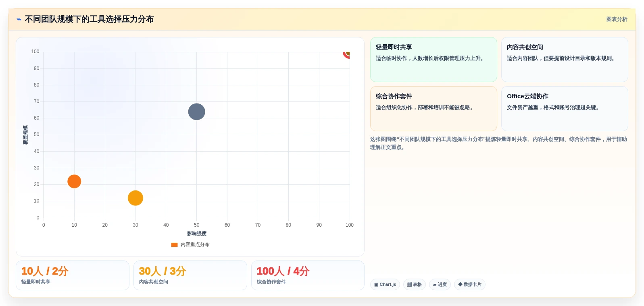Open the 综合协作套件 card
Image resolution: width=644 pixels, height=306 pixels.
[x=434, y=109]
